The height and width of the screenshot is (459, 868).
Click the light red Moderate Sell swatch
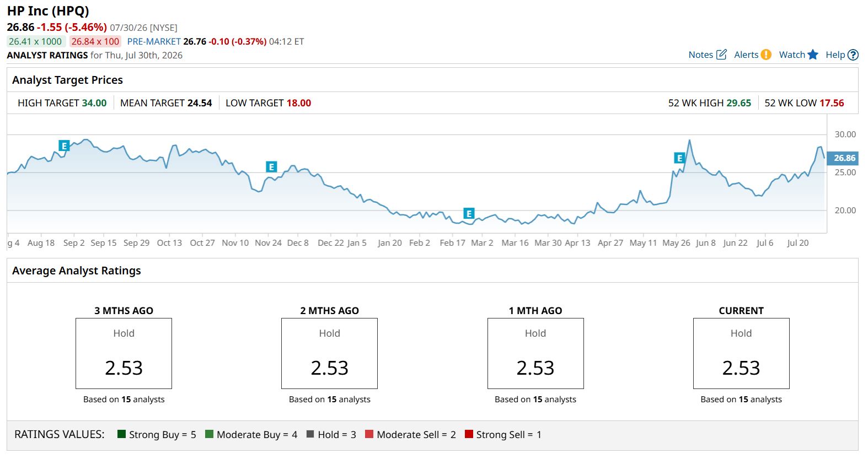(x=369, y=434)
